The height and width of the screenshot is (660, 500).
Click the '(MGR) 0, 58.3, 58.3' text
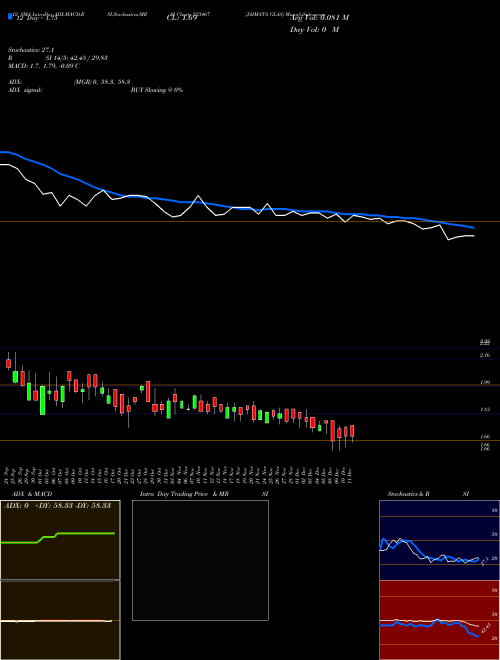[x=102, y=83]
